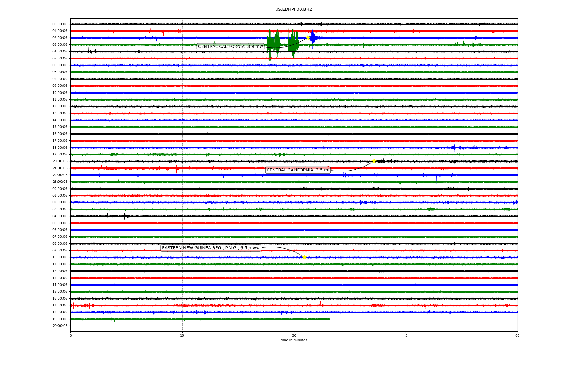The image size is (588, 368).
Task: Click the blue wave packet after the 3.9 star
Action: (x=313, y=38)
